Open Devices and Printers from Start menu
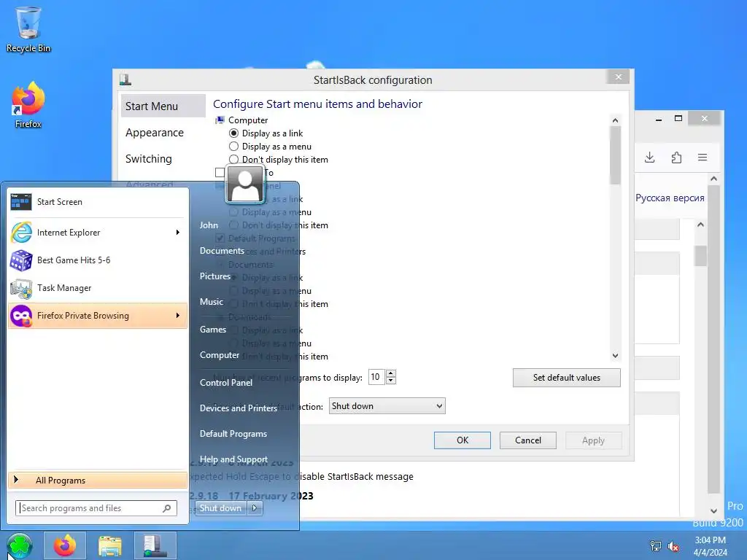 [239, 408]
